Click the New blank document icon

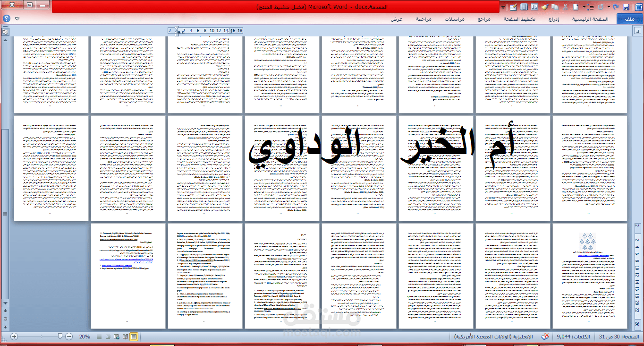pos(576,7)
